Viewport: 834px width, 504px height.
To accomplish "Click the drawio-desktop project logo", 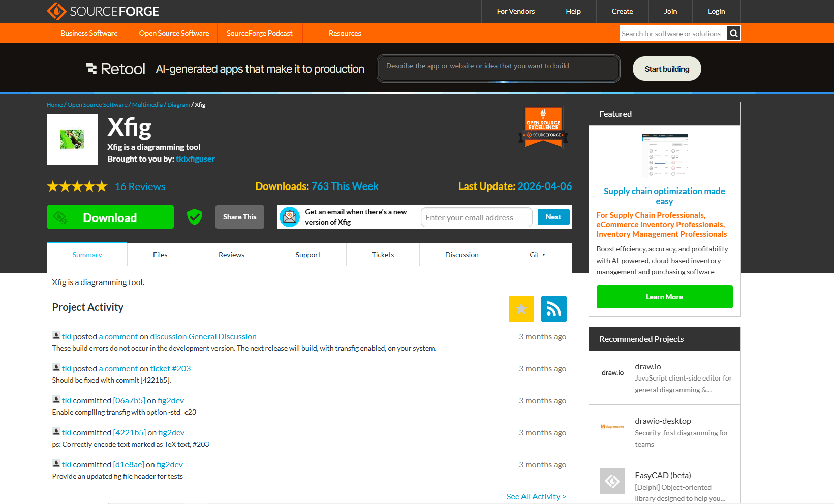I will (612, 427).
